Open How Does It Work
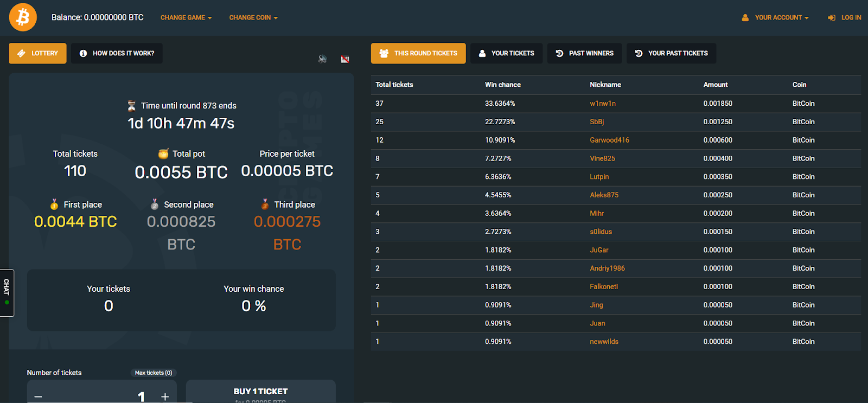The image size is (868, 403). pyautogui.click(x=117, y=53)
